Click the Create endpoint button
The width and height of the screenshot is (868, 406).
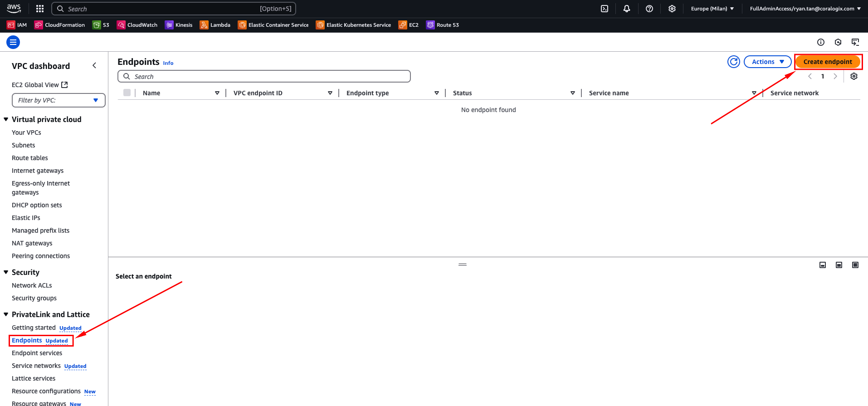click(x=827, y=62)
